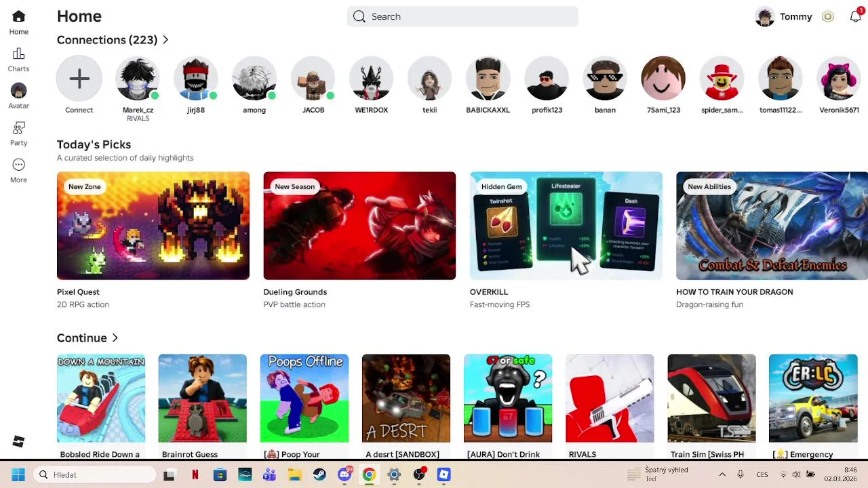
Task: Open Bobsled Ride Down a Mountain game
Action: (101, 398)
